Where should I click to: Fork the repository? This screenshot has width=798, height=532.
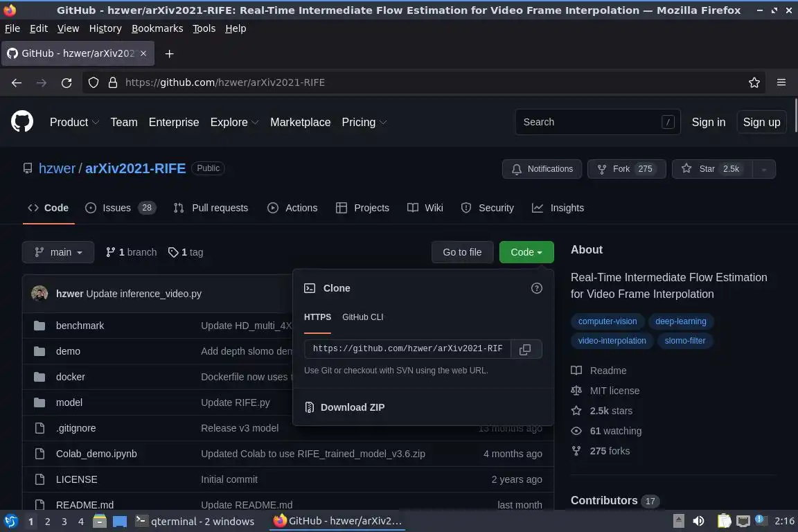626,169
